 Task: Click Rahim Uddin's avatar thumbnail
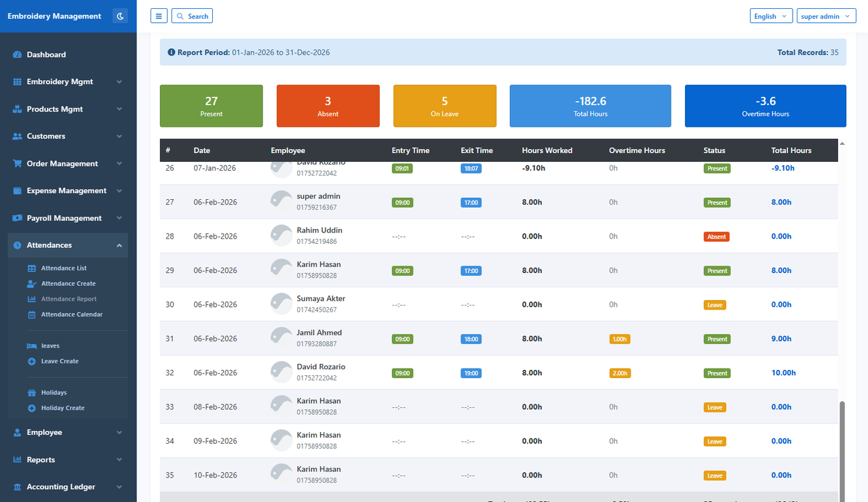tap(281, 236)
